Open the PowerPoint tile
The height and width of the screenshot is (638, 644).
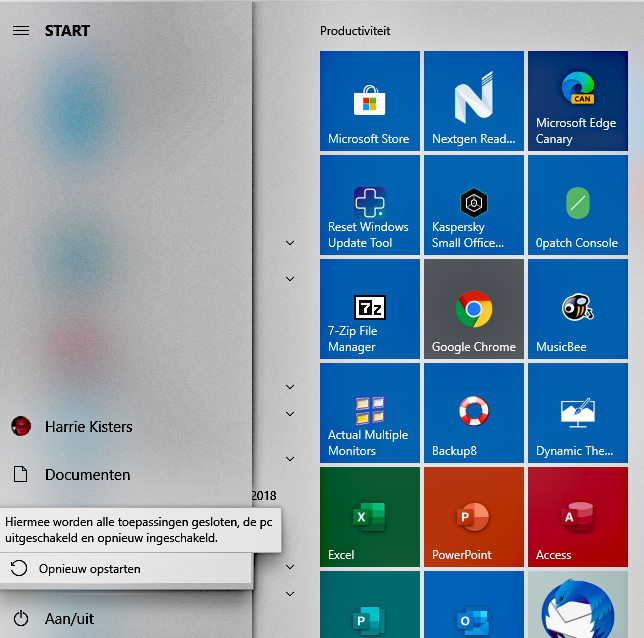(x=474, y=516)
